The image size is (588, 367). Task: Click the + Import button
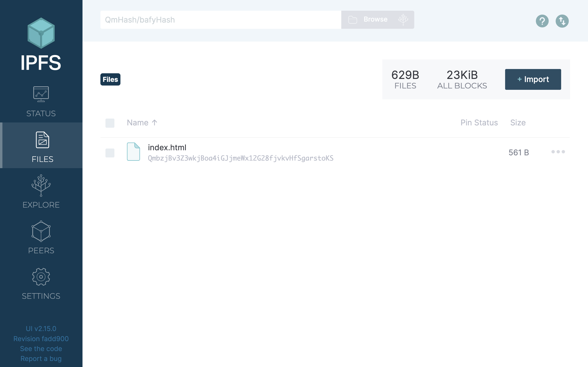point(533,79)
